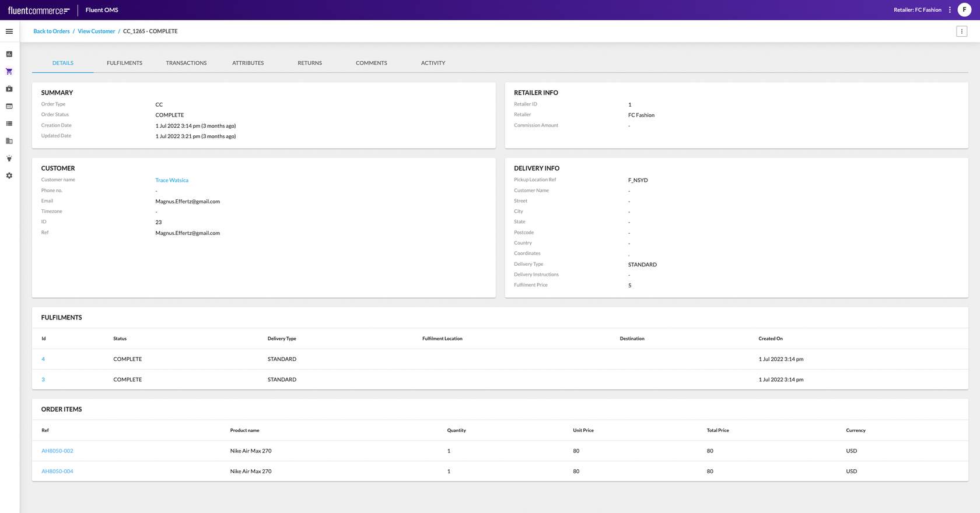The width and height of the screenshot is (980, 513).
Task: Click the card-shaped icon in sidebar
Action: tap(9, 106)
